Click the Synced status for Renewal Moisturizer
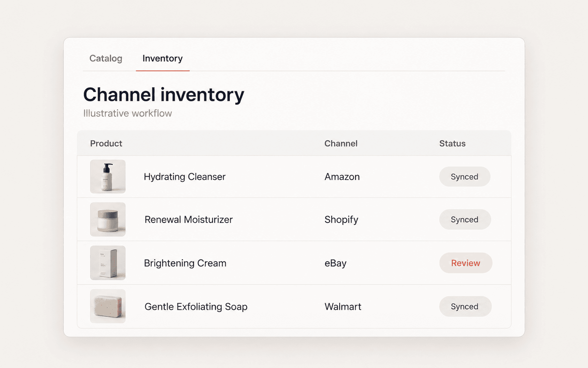Image resolution: width=588 pixels, height=368 pixels. (x=465, y=219)
